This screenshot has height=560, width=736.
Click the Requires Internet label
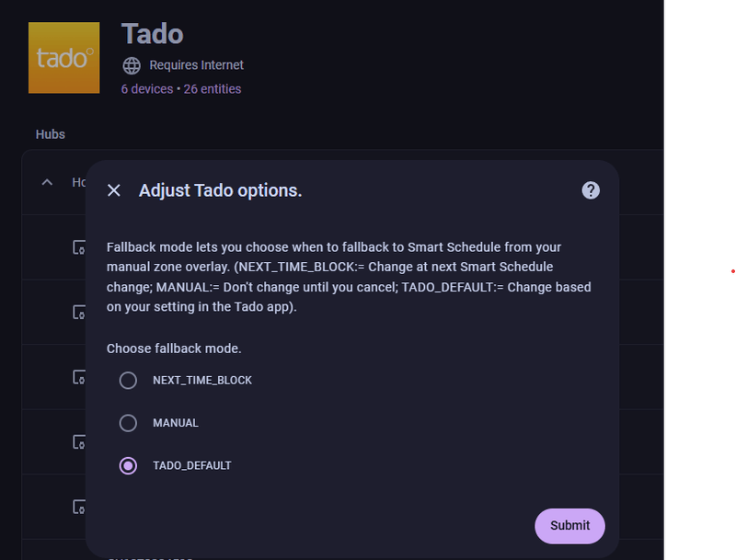pyautogui.click(x=196, y=65)
